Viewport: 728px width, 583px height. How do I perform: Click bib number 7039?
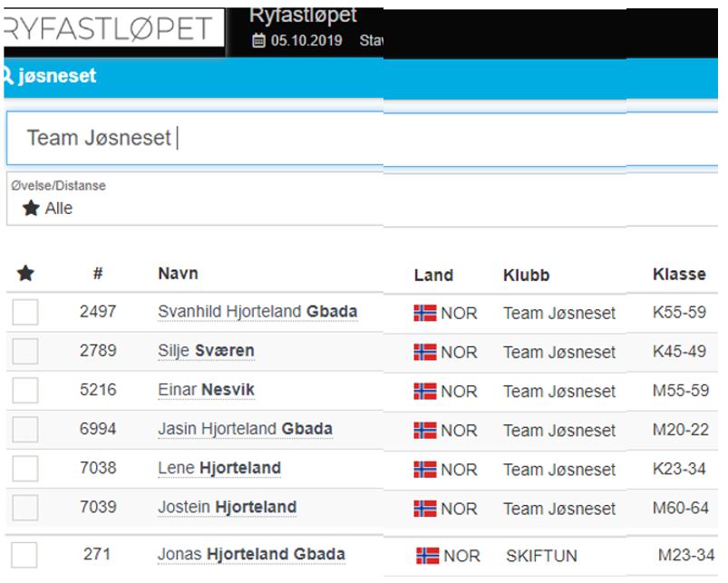tap(98, 507)
